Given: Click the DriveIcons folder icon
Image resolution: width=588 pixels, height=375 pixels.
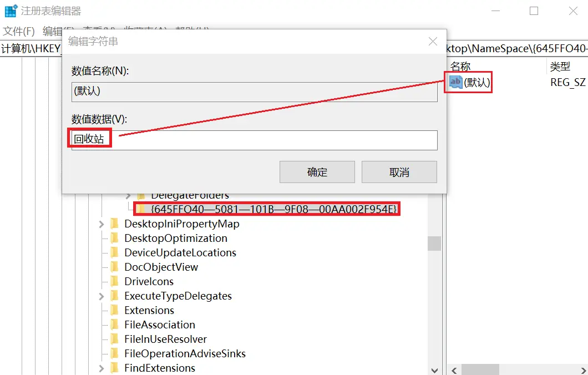Looking at the screenshot, I should [x=115, y=281].
